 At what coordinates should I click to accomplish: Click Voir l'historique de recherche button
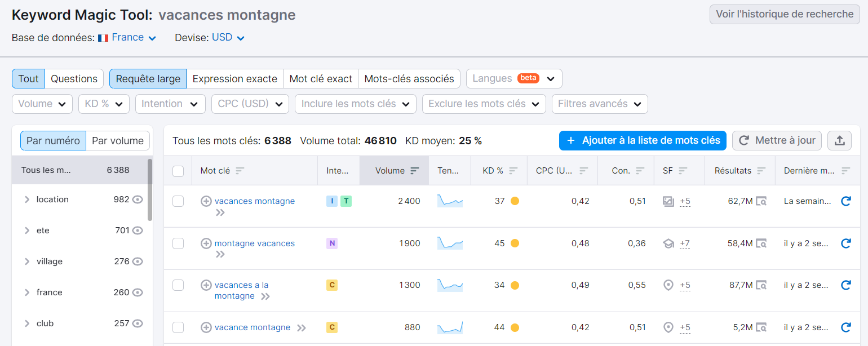785,14
